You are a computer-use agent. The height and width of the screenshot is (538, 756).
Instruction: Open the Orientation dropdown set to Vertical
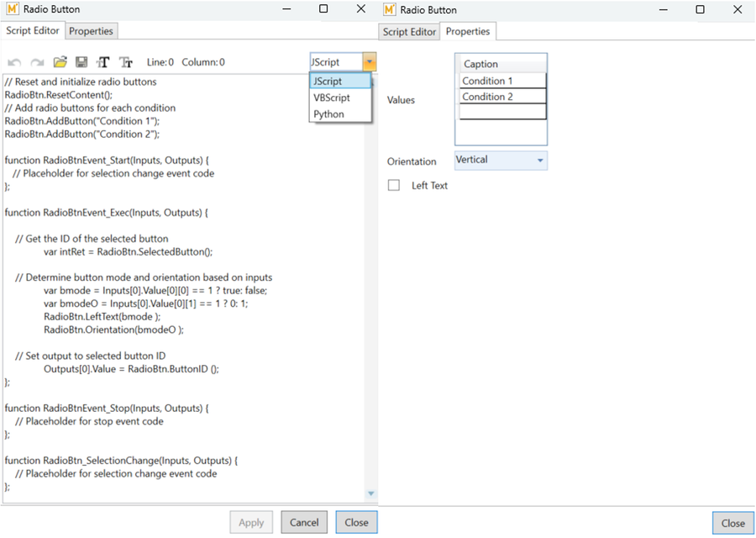pyautogui.click(x=501, y=160)
